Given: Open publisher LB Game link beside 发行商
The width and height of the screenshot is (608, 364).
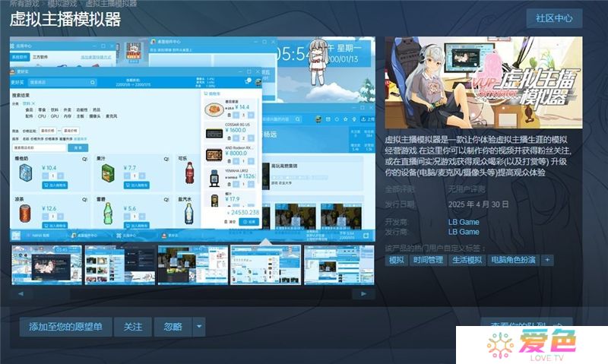Looking at the screenshot, I should [x=464, y=232].
